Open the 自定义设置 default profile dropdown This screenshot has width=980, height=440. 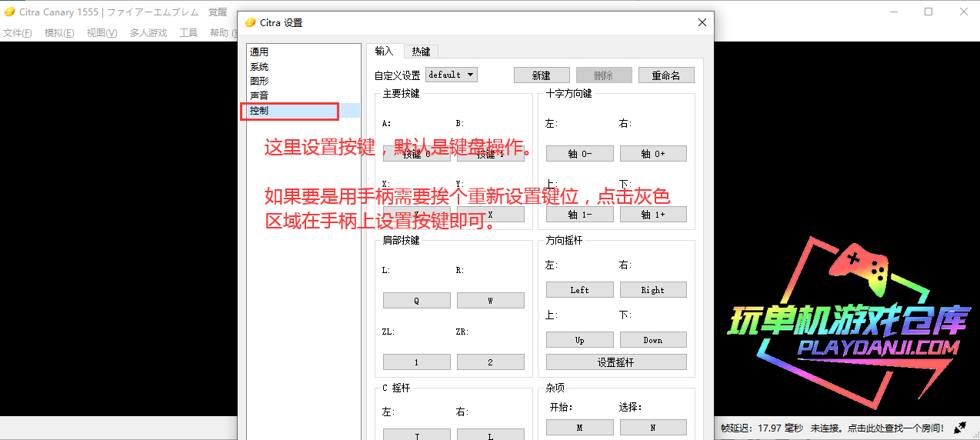(452, 75)
